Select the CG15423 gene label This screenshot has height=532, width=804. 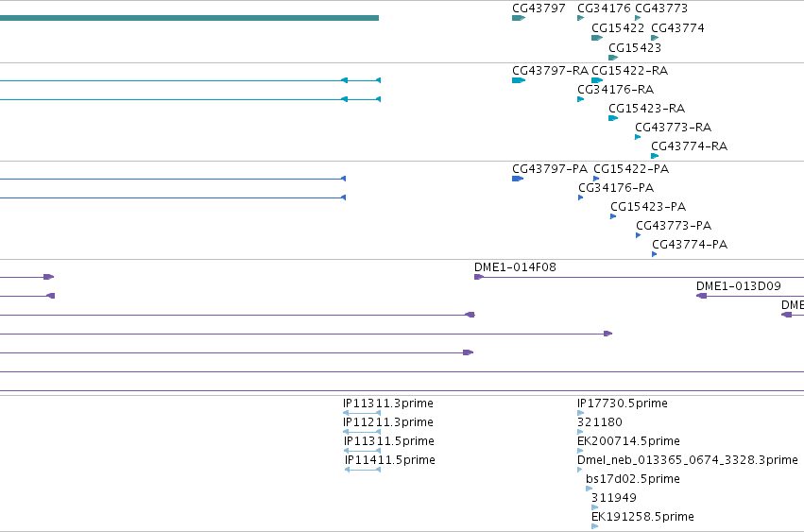635,47
